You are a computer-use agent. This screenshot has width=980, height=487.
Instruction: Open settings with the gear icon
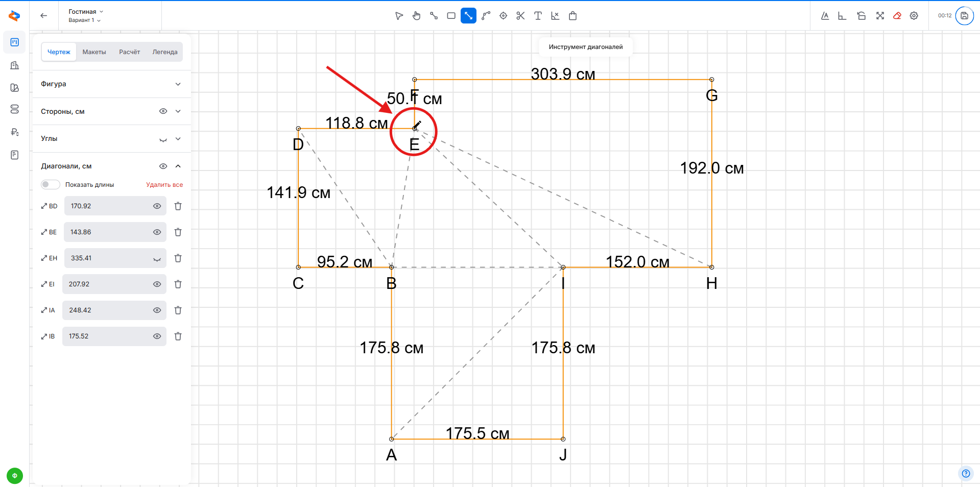pyautogui.click(x=914, y=16)
